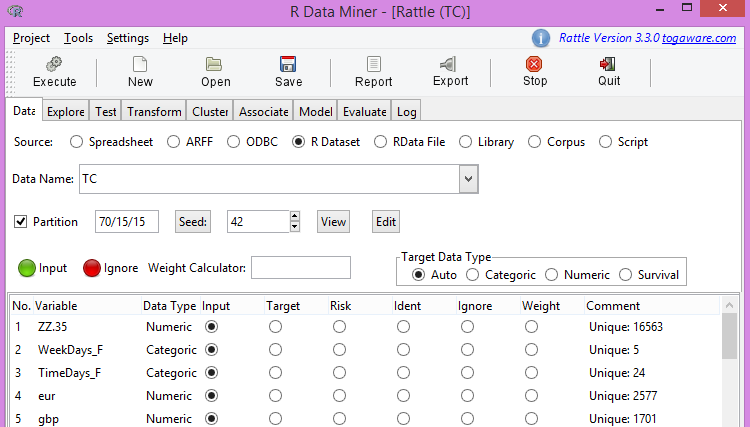
Task: Open the togaware.com link
Action: [x=699, y=38]
